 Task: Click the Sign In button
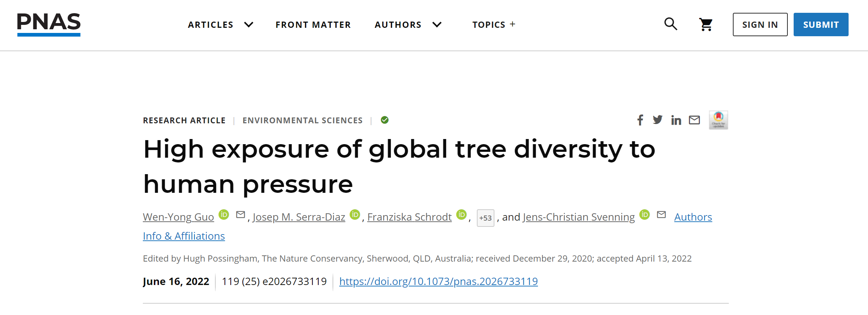(x=760, y=25)
